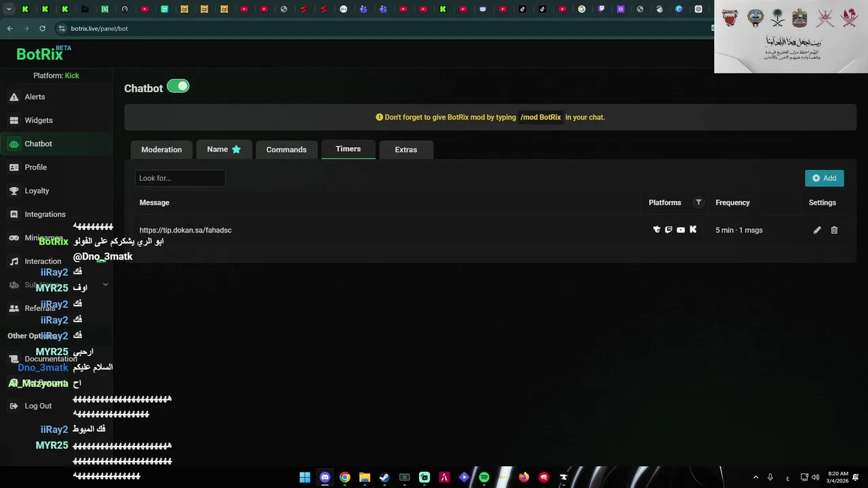Toggle the Chatbot enable switch
The height and width of the screenshot is (488, 868).
click(x=178, y=86)
